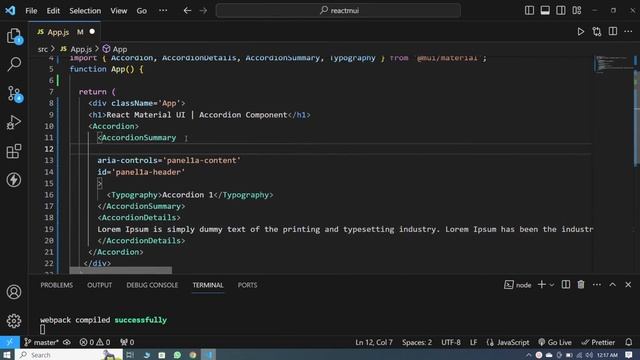Toggle the bottom Panel visibility
The height and width of the screenshot is (360, 640).
545,11
